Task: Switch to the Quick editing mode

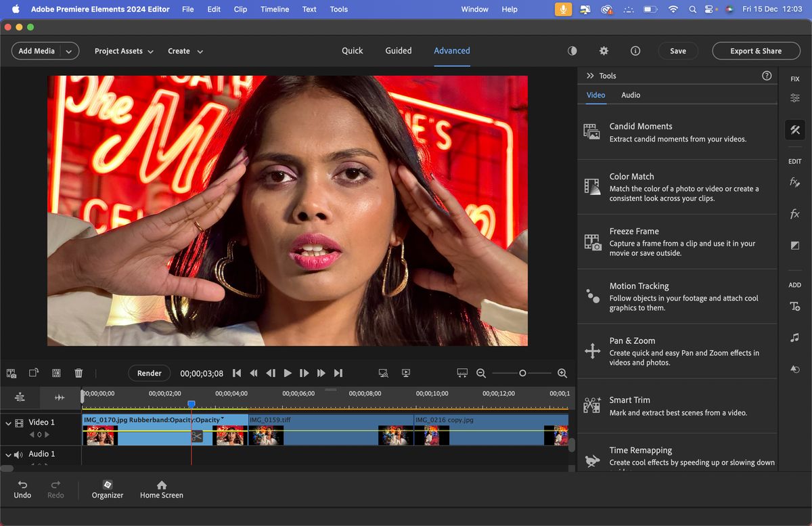Action: [x=352, y=51]
